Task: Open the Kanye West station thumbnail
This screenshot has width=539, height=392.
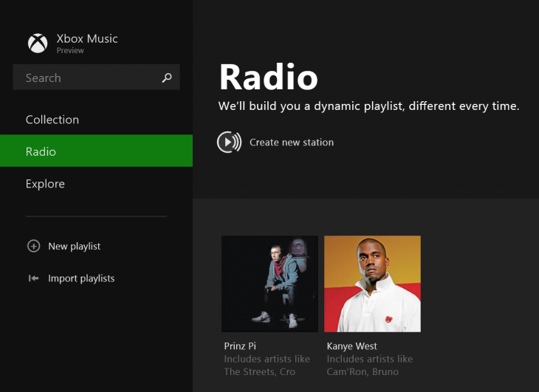Action: point(372,283)
